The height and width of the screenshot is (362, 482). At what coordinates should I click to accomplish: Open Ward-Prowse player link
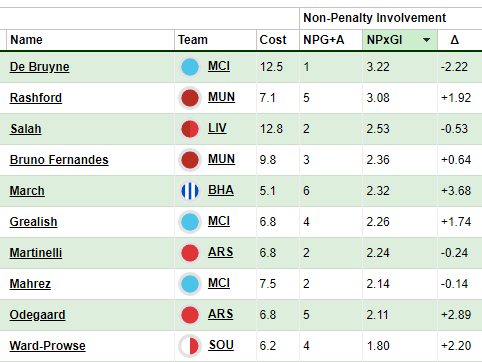[x=47, y=346]
